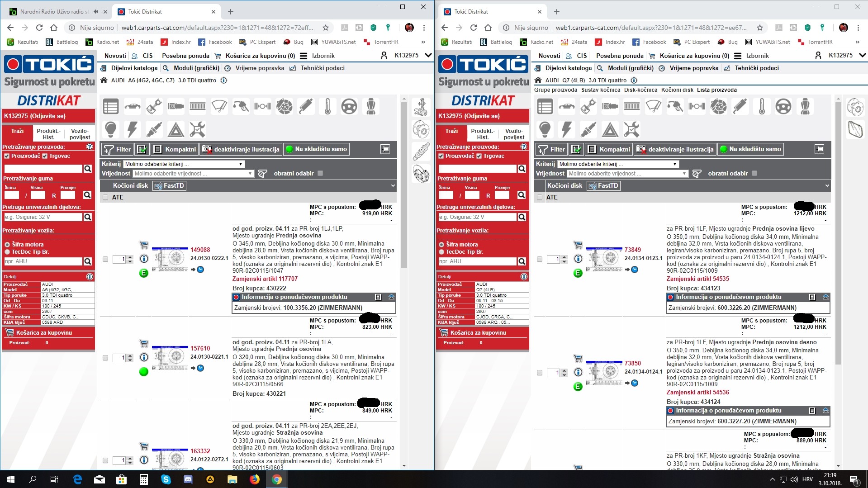Open the Kriterij dropdown in left window
The width and height of the screenshot is (868, 488).
(184, 164)
